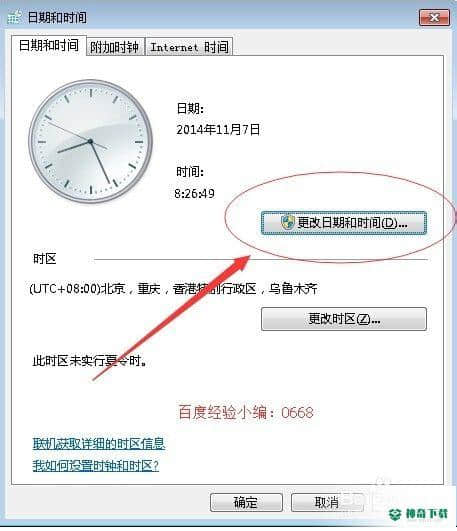The height and width of the screenshot is (531, 457).
Task: Close the 日期和时间 dialog window
Action: click(434, 18)
